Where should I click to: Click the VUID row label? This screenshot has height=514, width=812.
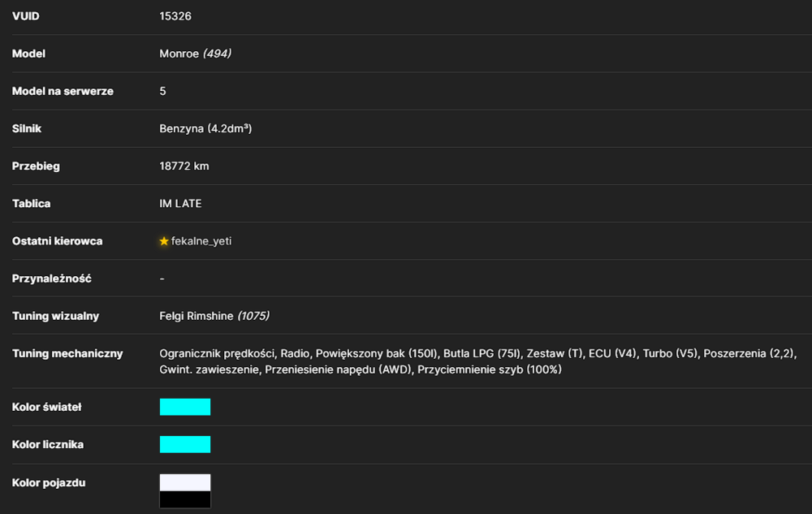tap(25, 16)
